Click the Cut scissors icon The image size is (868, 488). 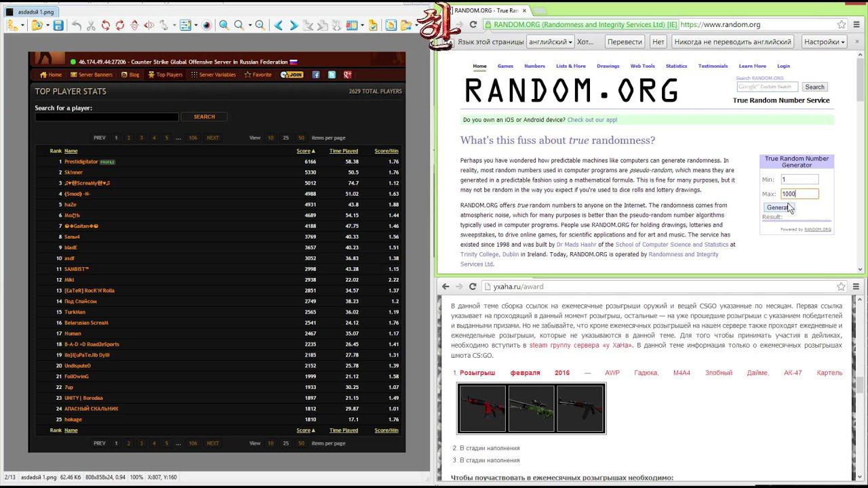click(x=91, y=26)
